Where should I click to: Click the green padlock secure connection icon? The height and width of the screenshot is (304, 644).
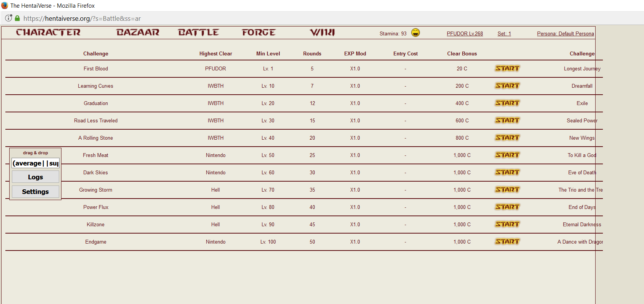pyautogui.click(x=17, y=18)
